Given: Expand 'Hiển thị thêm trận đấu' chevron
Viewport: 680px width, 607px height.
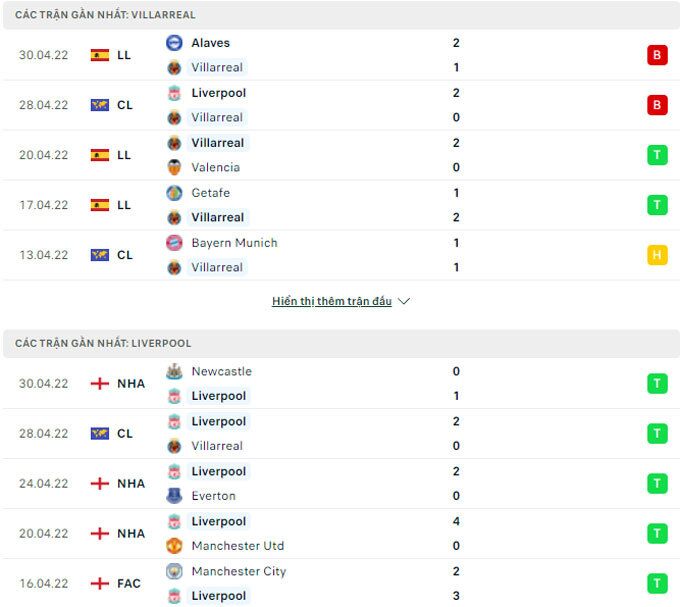Looking at the screenshot, I should (x=404, y=301).
